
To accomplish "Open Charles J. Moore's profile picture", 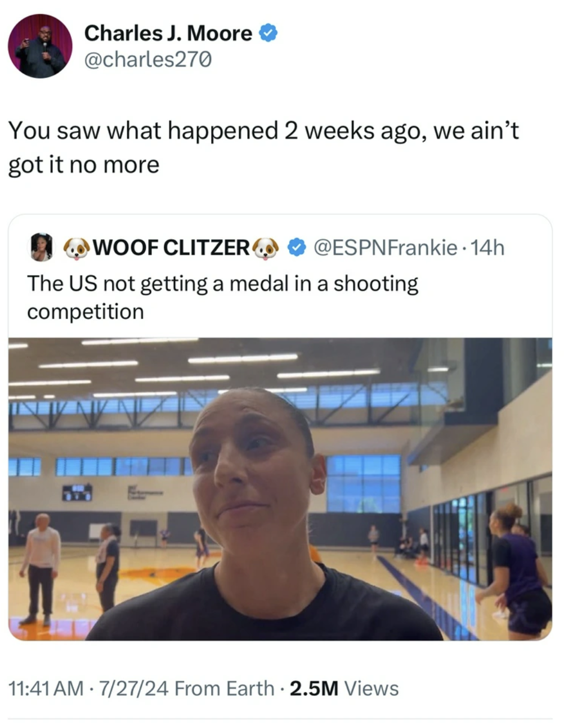I will click(40, 46).
